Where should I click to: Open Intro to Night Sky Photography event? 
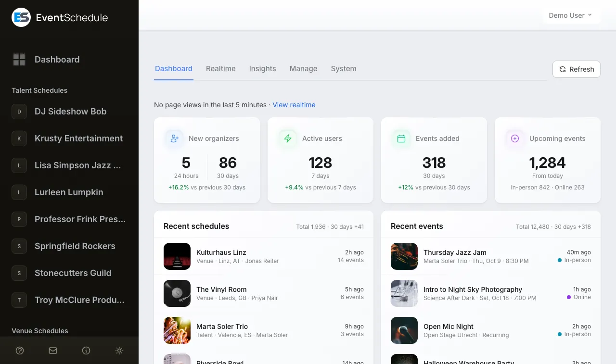coord(491,293)
